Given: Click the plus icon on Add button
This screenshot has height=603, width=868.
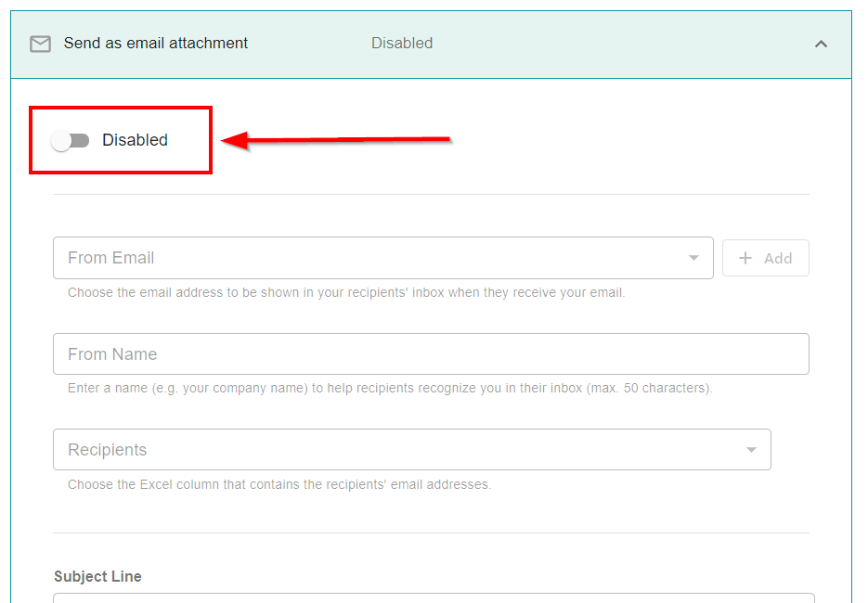Looking at the screenshot, I should point(745,258).
